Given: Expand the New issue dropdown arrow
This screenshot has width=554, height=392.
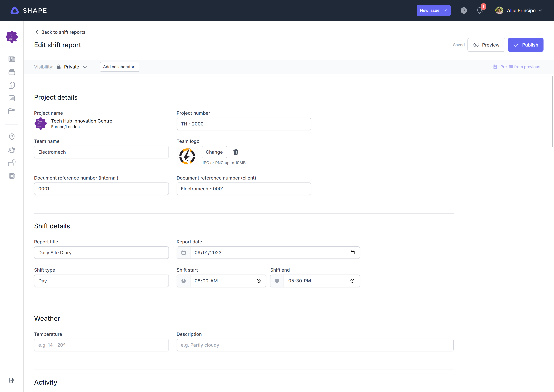Looking at the screenshot, I should pos(445,10).
